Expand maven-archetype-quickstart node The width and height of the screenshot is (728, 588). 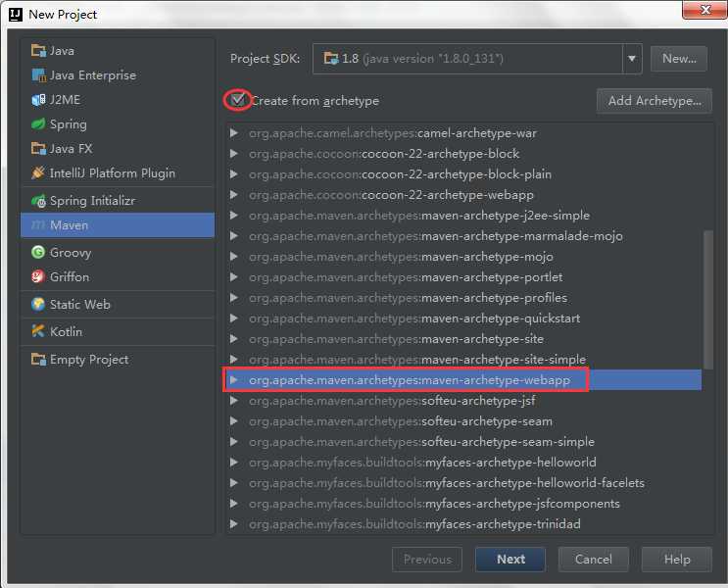[234, 318]
